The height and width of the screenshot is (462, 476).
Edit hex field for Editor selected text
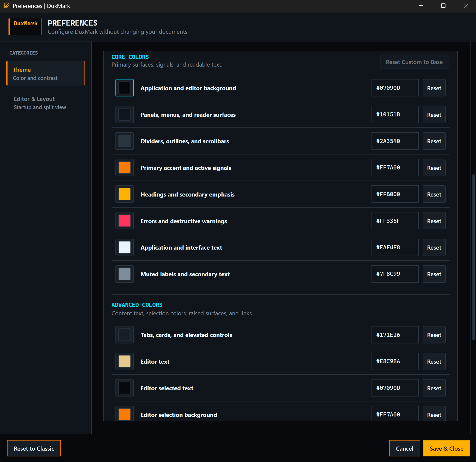tap(395, 388)
